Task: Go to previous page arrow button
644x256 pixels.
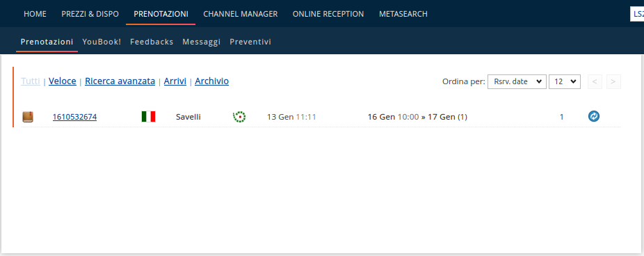Action: coord(595,82)
